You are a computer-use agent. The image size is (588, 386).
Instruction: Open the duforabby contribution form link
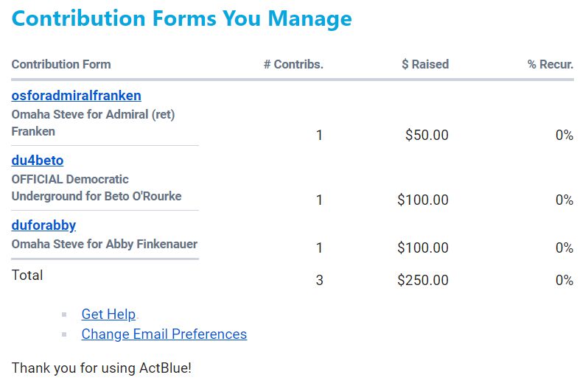[x=43, y=225]
